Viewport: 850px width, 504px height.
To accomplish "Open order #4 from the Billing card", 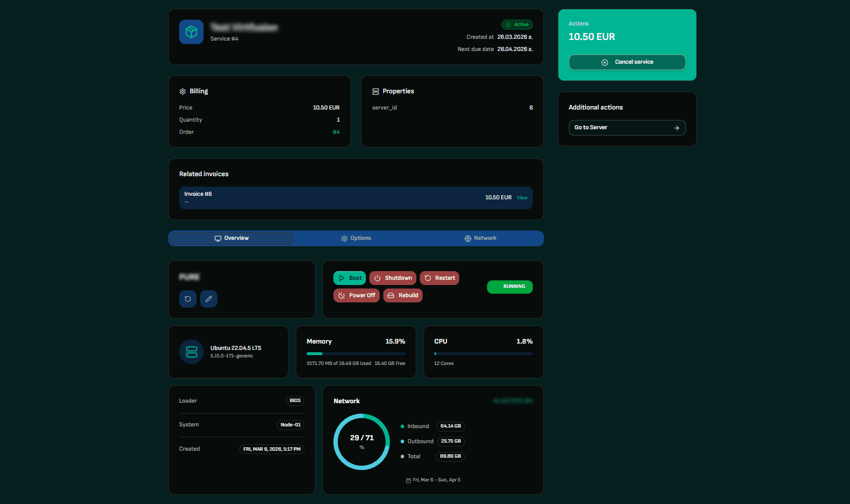I will 336,132.
